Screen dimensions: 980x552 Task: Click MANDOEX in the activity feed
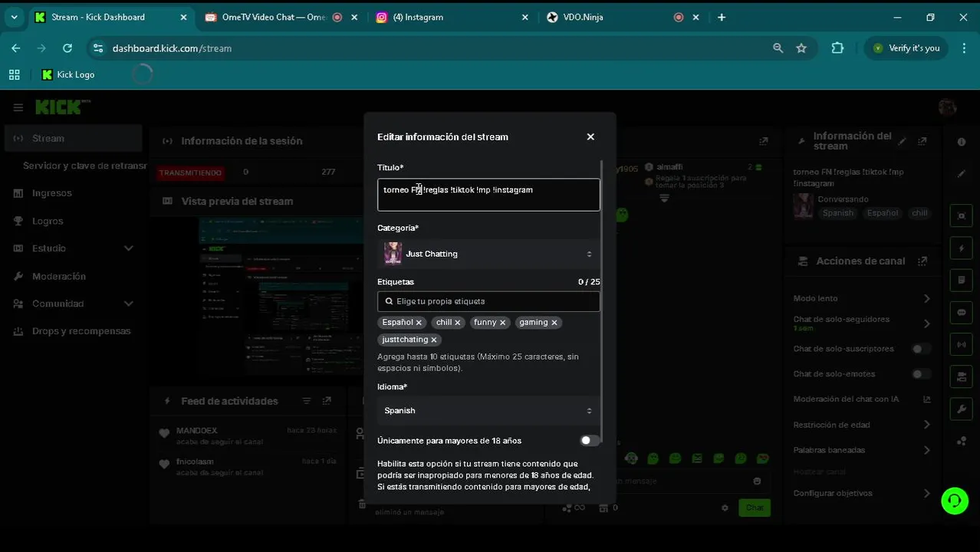[197, 431]
